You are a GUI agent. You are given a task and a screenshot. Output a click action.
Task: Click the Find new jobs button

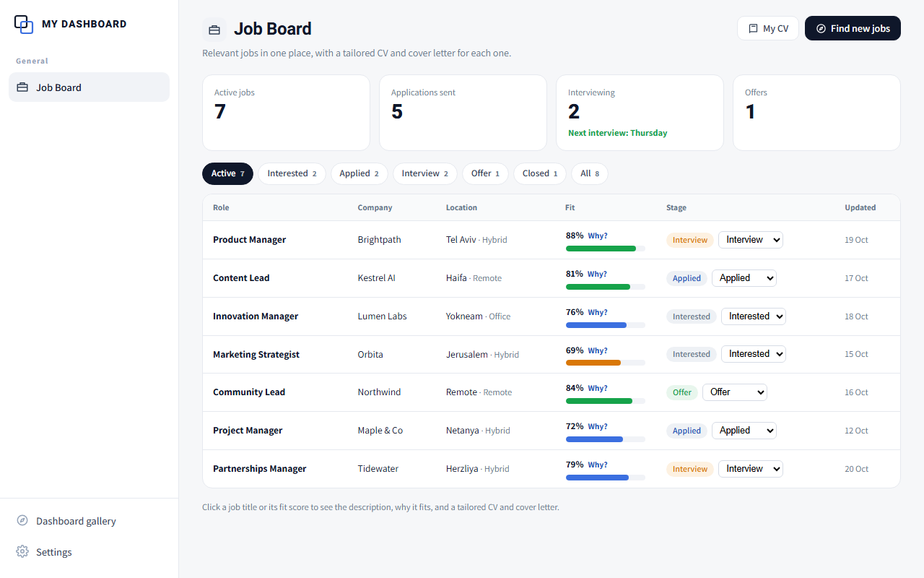(x=853, y=28)
